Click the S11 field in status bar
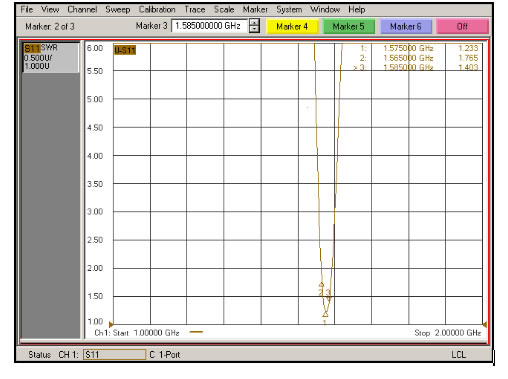Viewport: 508px width, 379px height. pyautogui.click(x=114, y=355)
